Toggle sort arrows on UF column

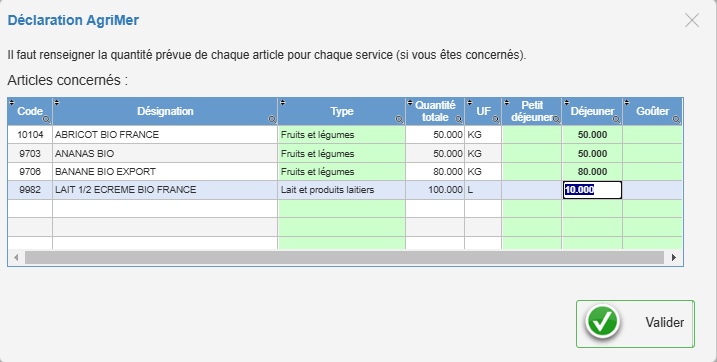(x=470, y=102)
